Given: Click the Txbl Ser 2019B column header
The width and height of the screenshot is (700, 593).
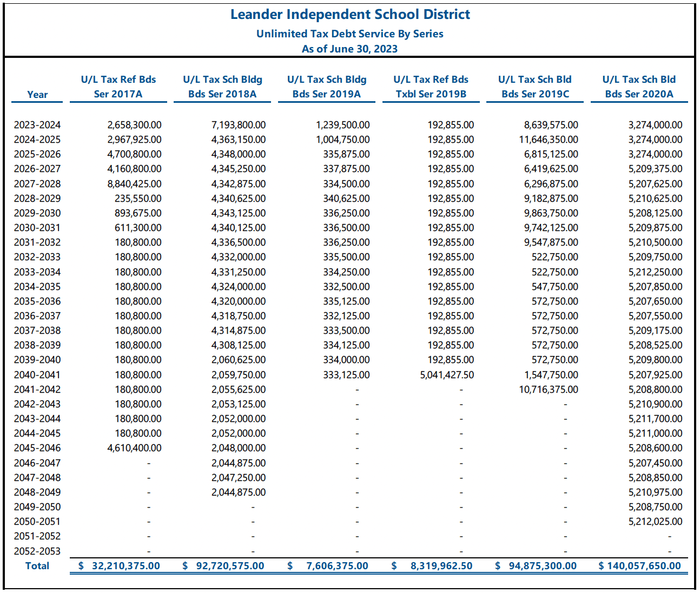Looking at the screenshot, I should point(431,94).
